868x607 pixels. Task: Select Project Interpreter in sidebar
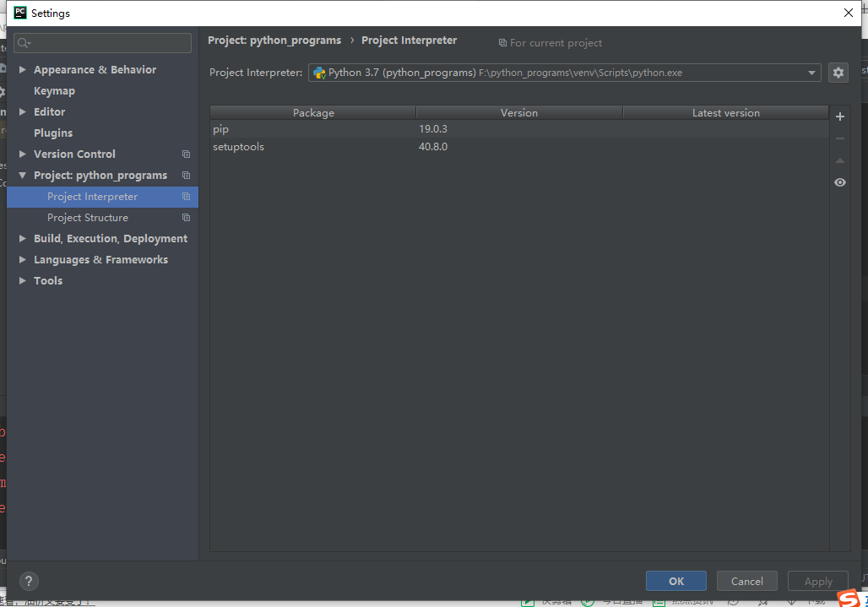coord(102,197)
